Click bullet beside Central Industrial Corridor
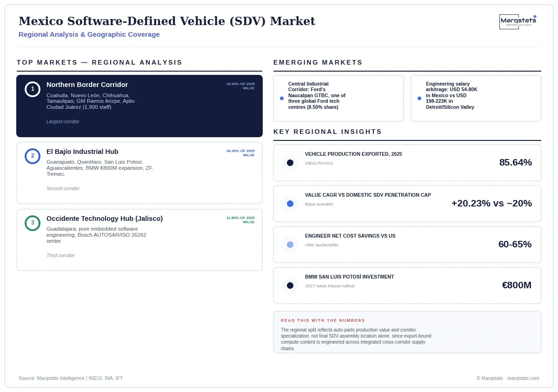This screenshot has width=558, height=392. [x=282, y=98]
